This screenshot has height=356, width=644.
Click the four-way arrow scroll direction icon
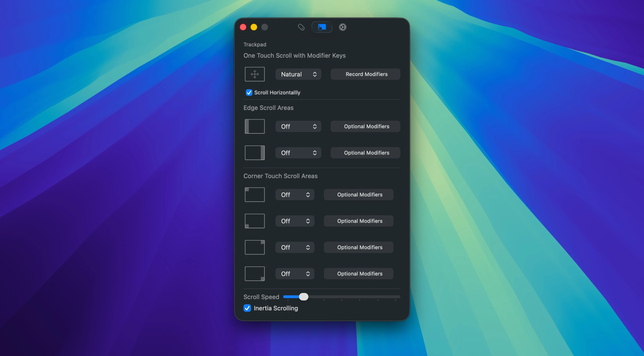255,74
